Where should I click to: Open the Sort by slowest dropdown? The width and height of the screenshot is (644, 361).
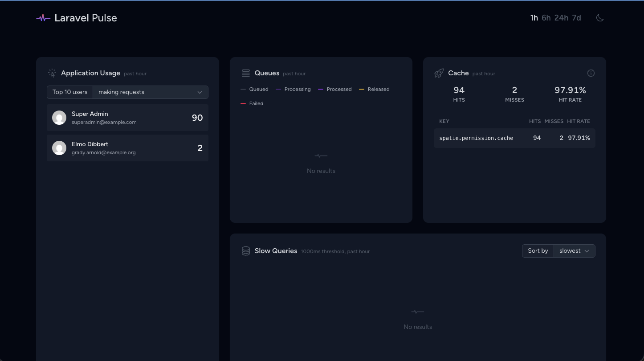point(574,251)
